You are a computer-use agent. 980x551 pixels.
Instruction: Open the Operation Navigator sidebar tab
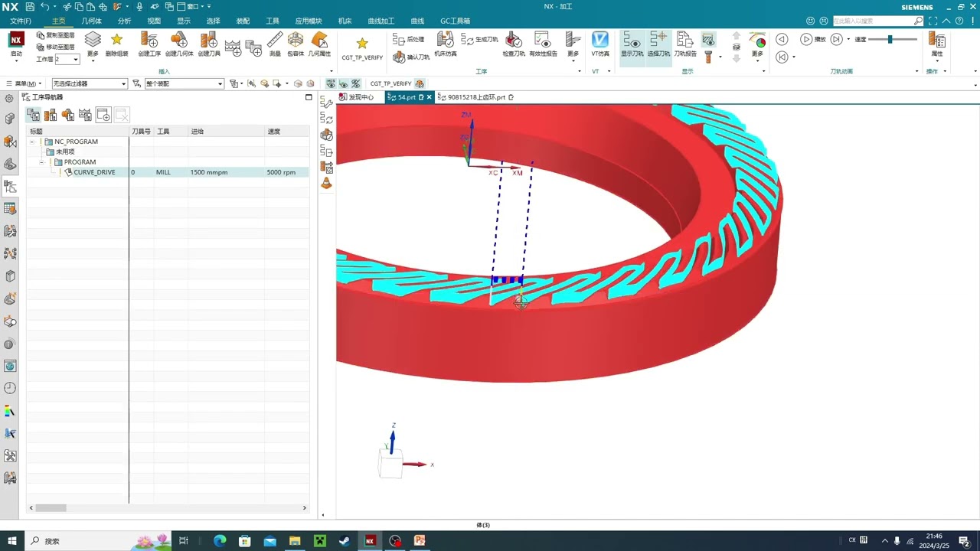(10, 186)
